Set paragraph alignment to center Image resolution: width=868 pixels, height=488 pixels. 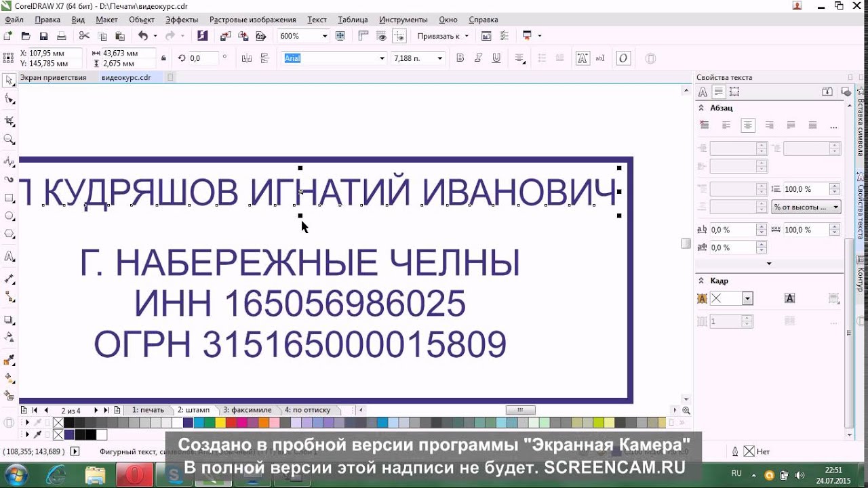(x=747, y=125)
